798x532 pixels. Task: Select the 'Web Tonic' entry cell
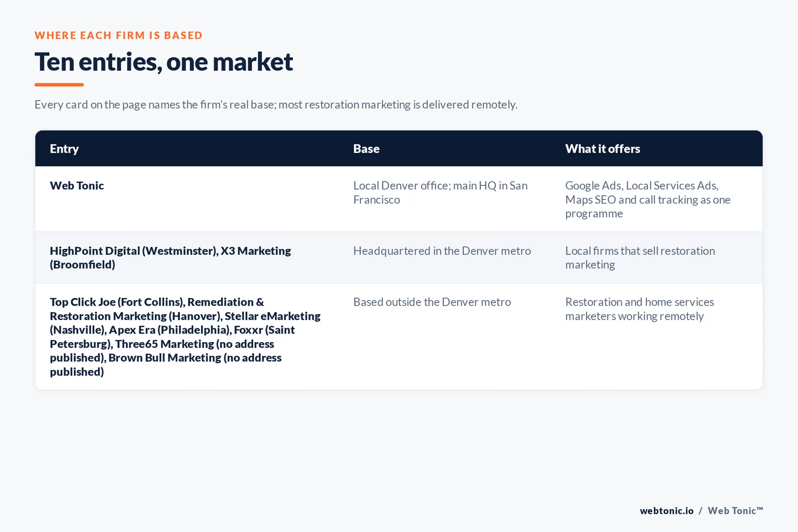click(77, 185)
